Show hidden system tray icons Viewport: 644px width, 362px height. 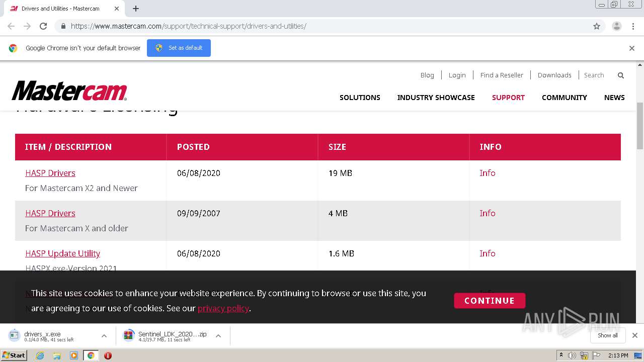(x=561, y=355)
